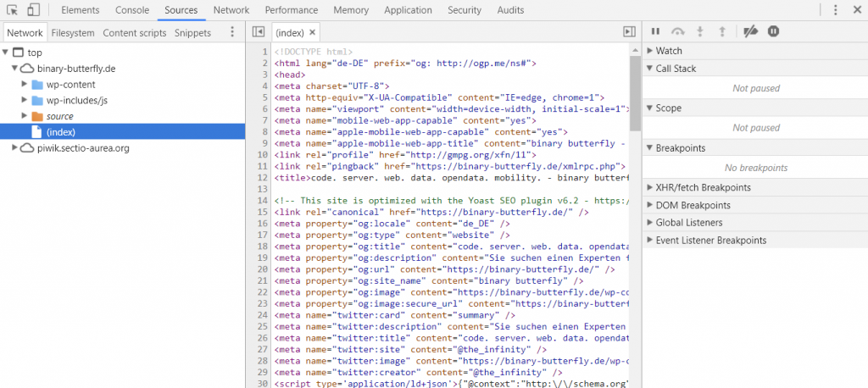The image size is (868, 388).
Task: Open the Performance tab
Action: [x=292, y=10]
